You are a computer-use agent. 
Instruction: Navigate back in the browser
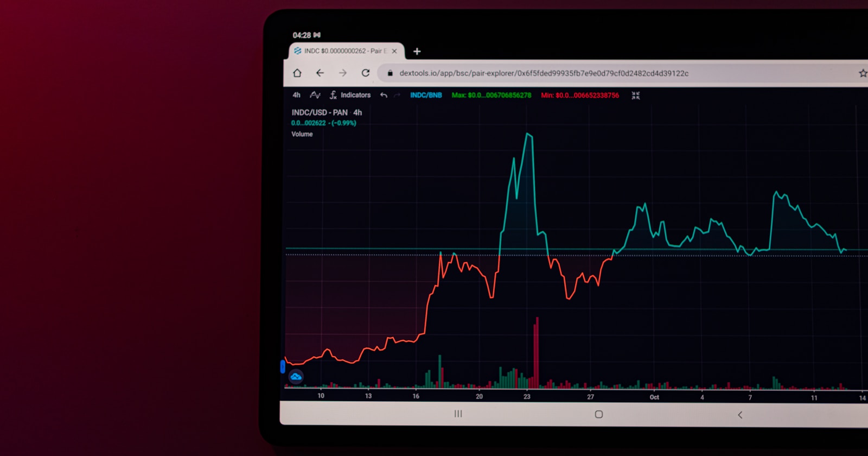point(320,73)
